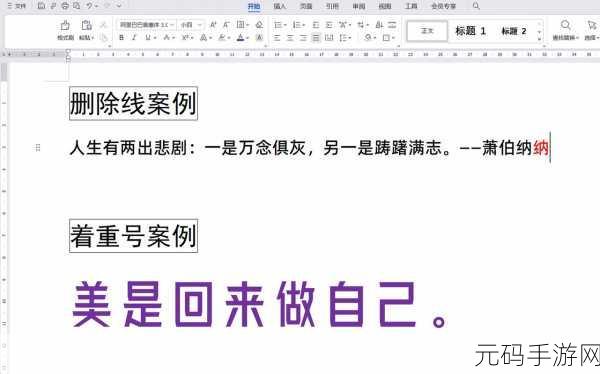
Task: Increase paragraph indent
Action: tap(329, 25)
